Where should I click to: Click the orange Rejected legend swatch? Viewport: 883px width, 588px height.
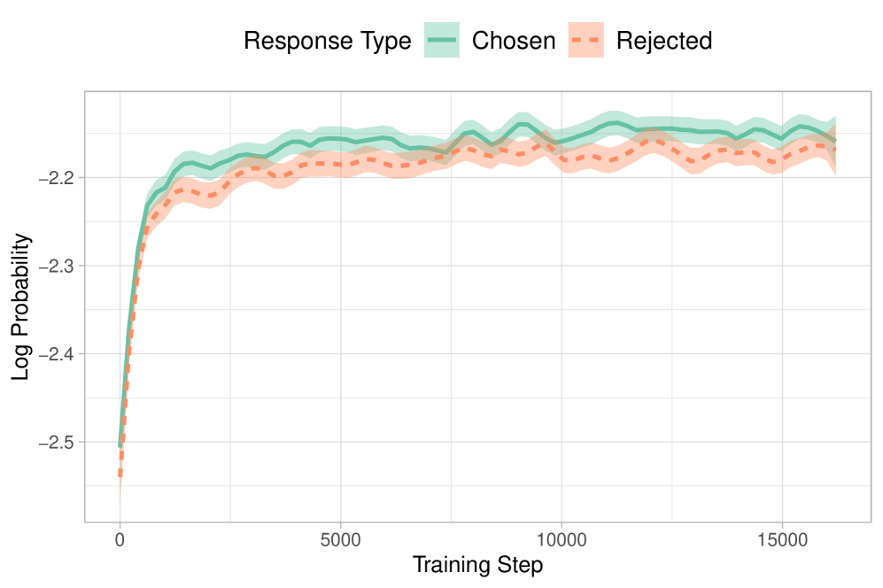coord(586,41)
